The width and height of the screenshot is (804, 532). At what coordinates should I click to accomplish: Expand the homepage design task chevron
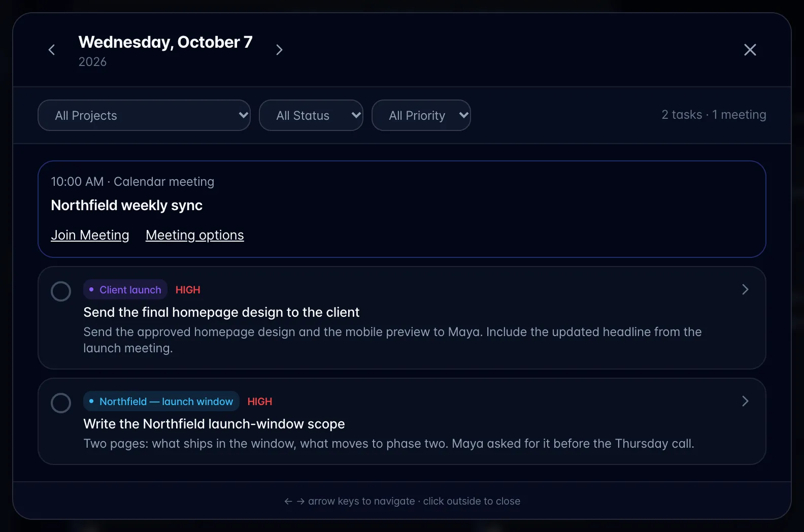pos(745,289)
